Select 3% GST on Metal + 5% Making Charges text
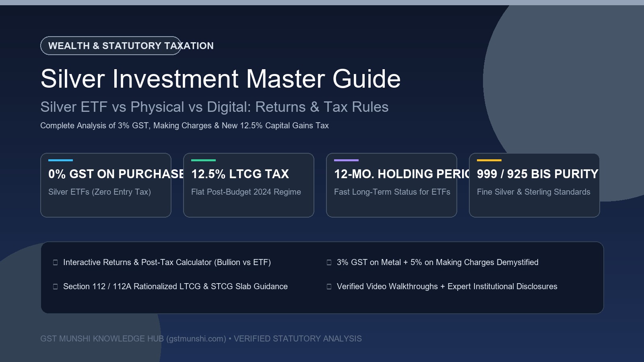 (438, 262)
